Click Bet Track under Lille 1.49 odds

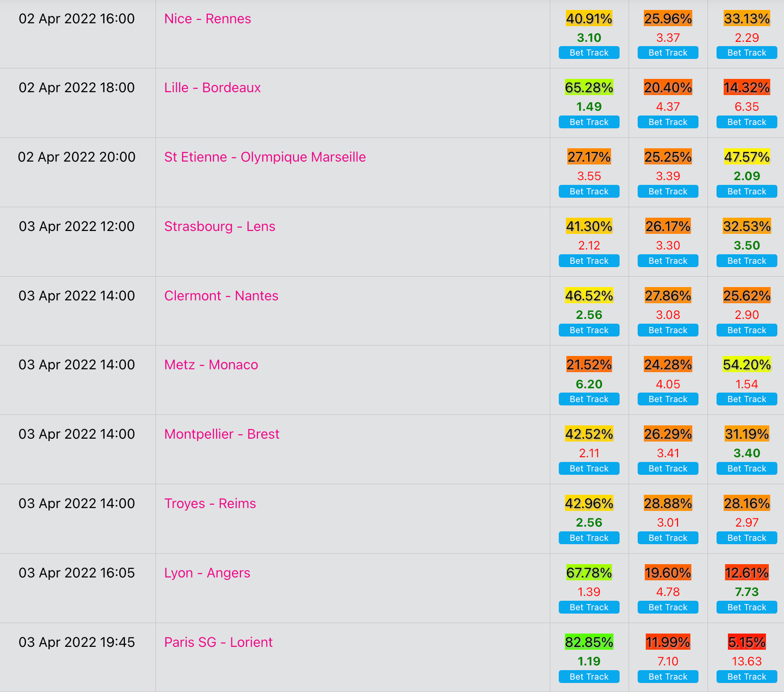pos(589,122)
